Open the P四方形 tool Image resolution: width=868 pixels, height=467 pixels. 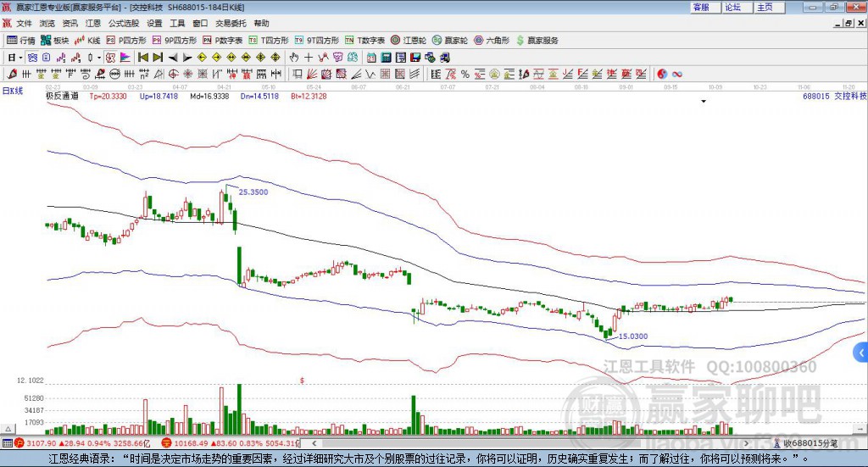(126, 41)
